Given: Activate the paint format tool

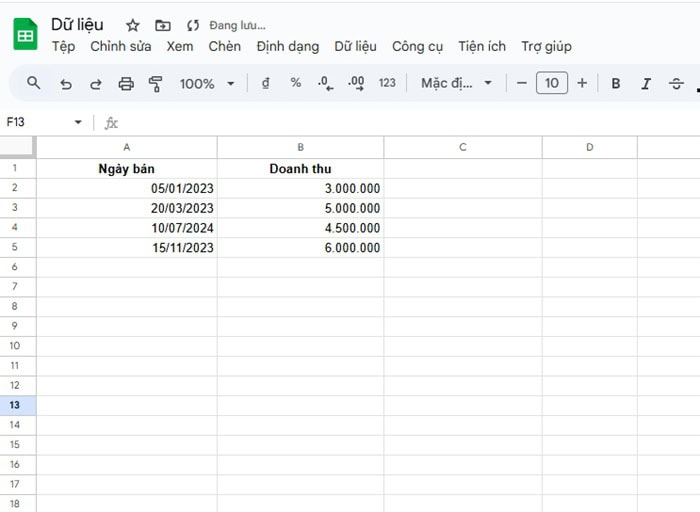Looking at the screenshot, I should click(155, 84).
